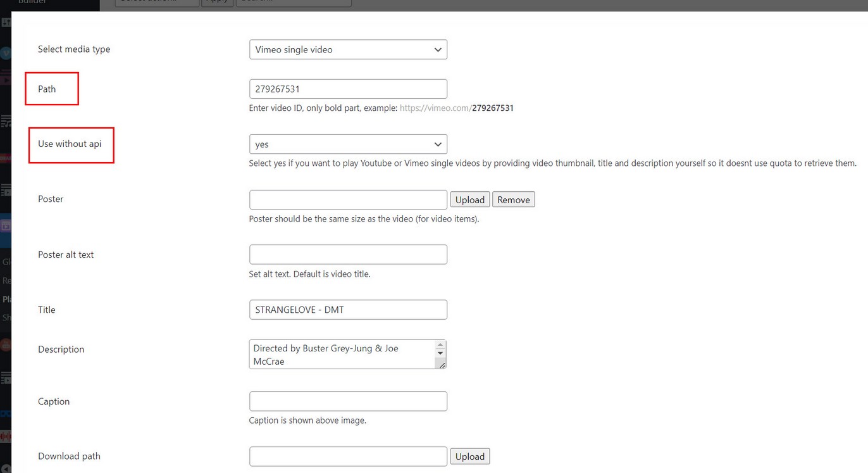The image size is (868, 473).
Task: Click into the Poster alt text field
Action: 348,255
